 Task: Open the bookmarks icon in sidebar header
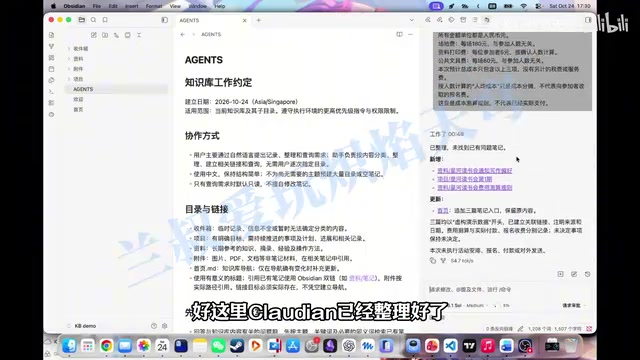point(105,20)
